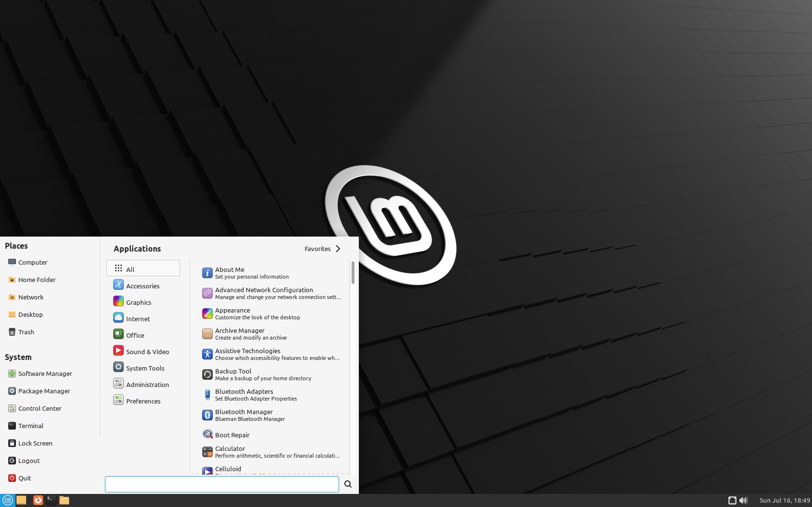This screenshot has height=507, width=812.
Task: Show Internet applications
Action: (143, 318)
